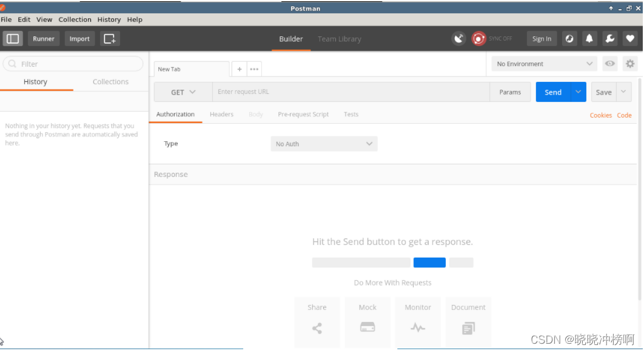Viewport: 644px width, 351px height.
Task: Click the Import button
Action: [x=79, y=39]
